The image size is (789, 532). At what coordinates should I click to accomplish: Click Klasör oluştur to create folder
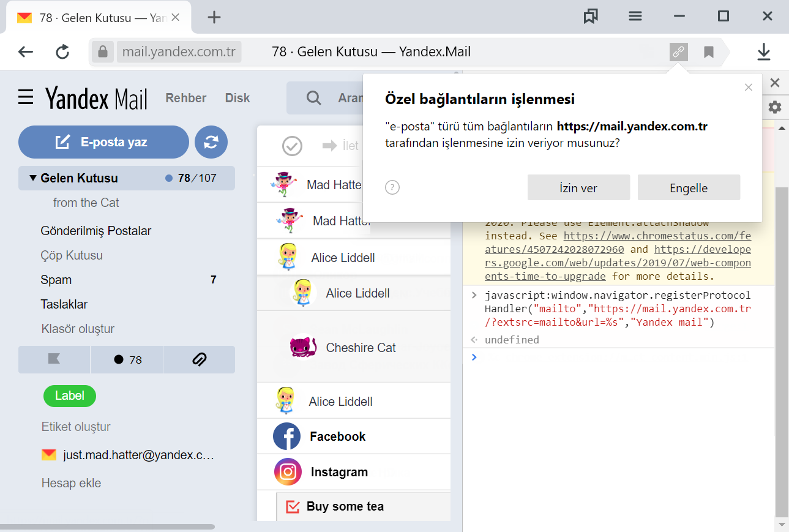78,329
